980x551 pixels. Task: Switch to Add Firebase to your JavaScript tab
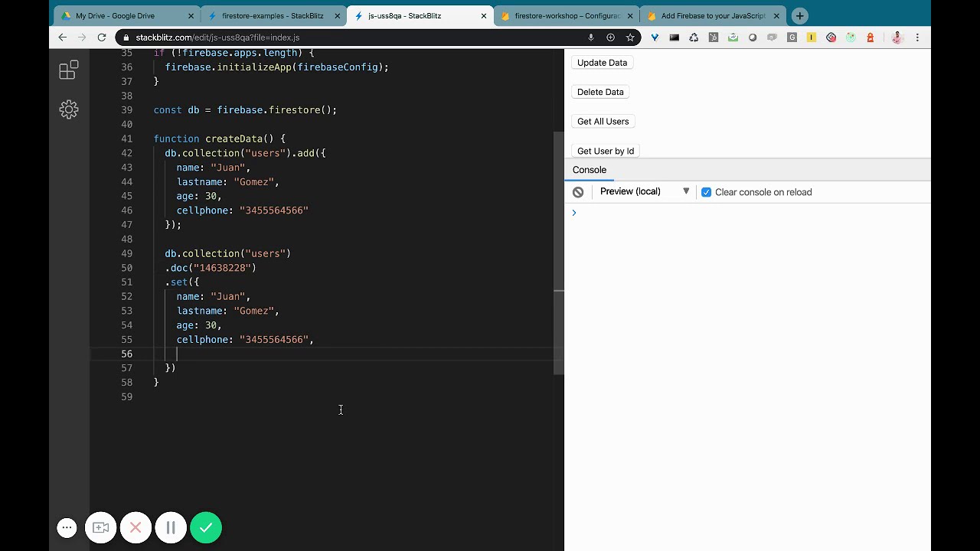[713, 15]
